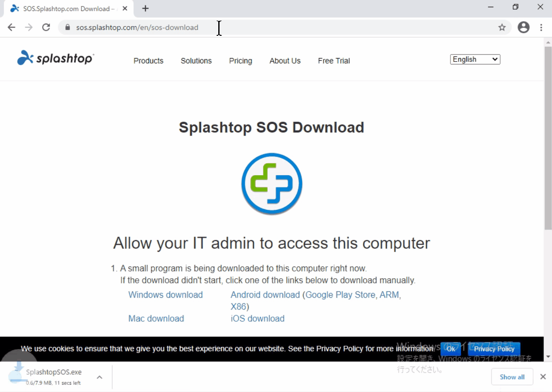Click the padlock site info icon
Screen dimensions: 552x392
coord(67,27)
